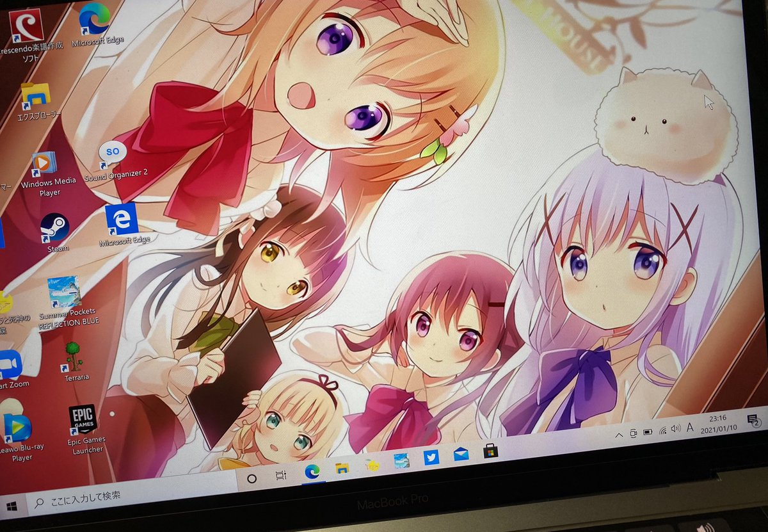
Task: Open the Terraria desktop shortcut
Action: click(76, 362)
